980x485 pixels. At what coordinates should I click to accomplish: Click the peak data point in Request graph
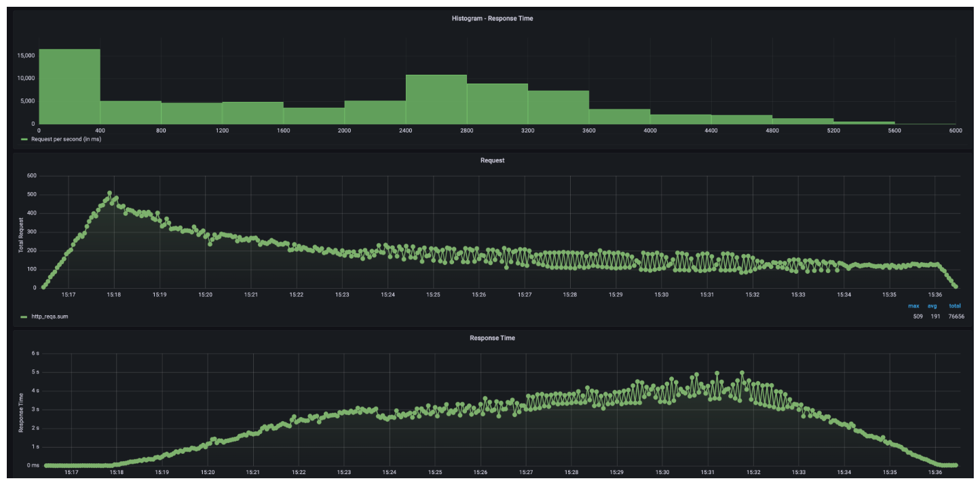pos(109,194)
